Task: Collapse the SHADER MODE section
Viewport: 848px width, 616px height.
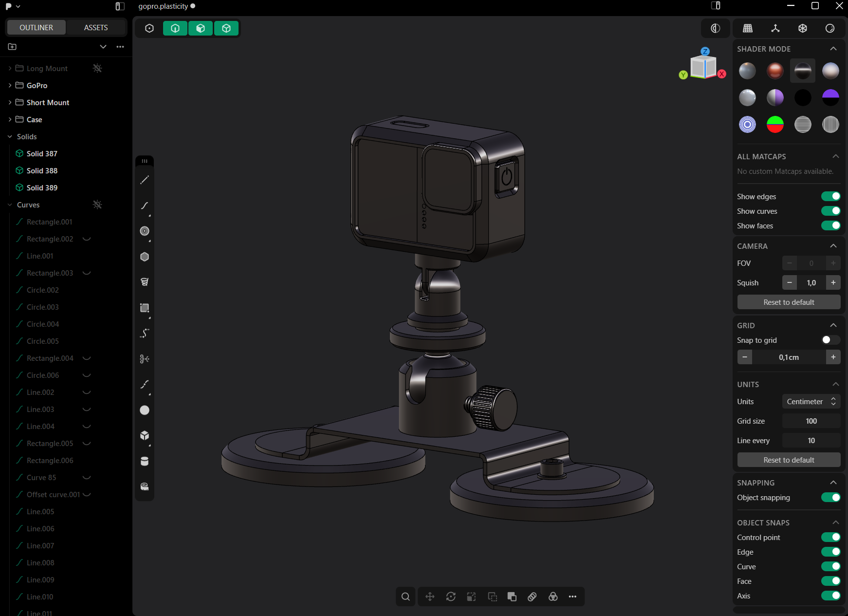Action: 833,49
